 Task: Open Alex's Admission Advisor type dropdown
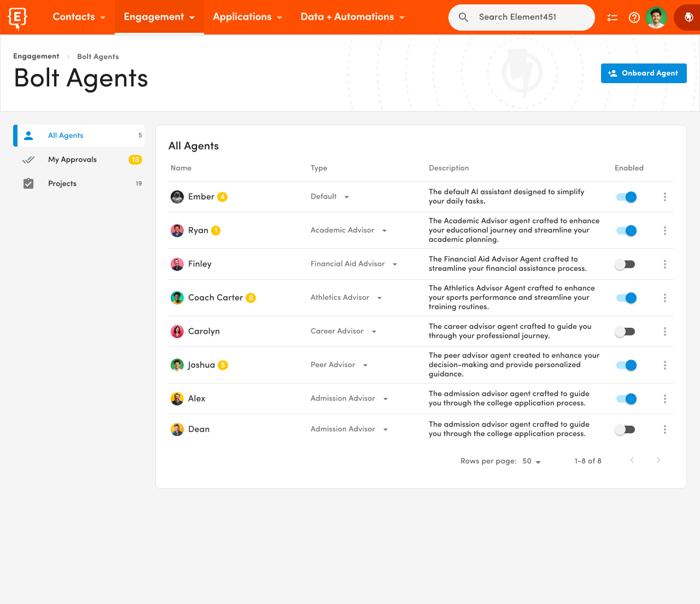[x=386, y=398]
